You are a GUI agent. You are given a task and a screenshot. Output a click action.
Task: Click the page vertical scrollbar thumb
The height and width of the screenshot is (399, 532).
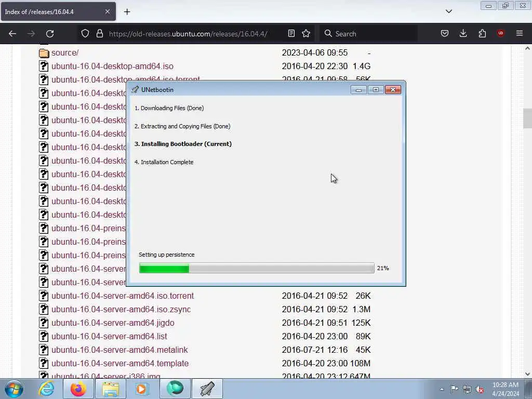[x=527, y=118]
